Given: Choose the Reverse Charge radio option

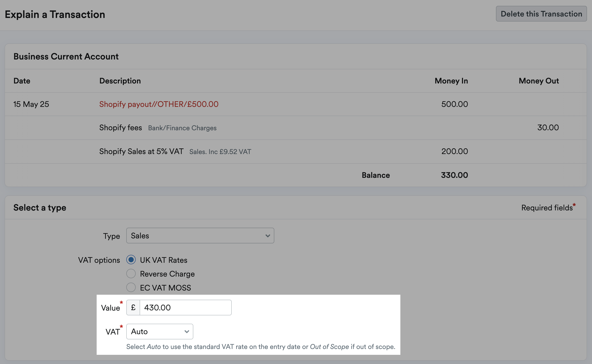Looking at the screenshot, I should pos(131,274).
